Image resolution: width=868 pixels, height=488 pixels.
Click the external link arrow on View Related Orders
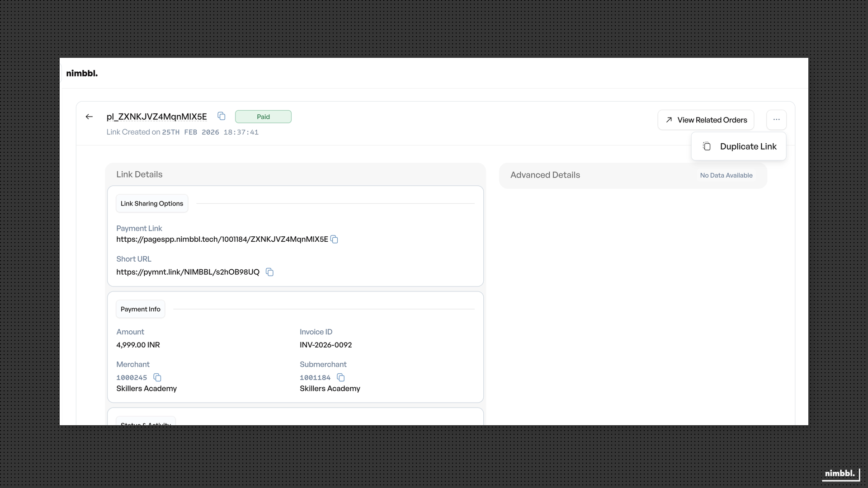(669, 119)
